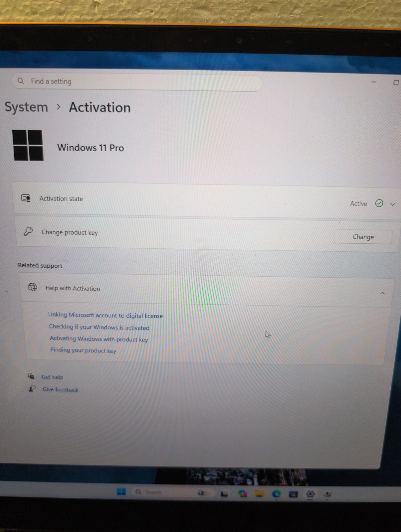Open Linking Microsoft account to digital license

(105, 315)
